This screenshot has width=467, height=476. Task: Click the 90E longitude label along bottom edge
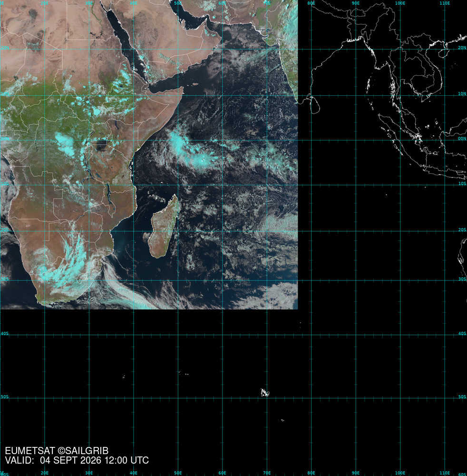pos(356,473)
